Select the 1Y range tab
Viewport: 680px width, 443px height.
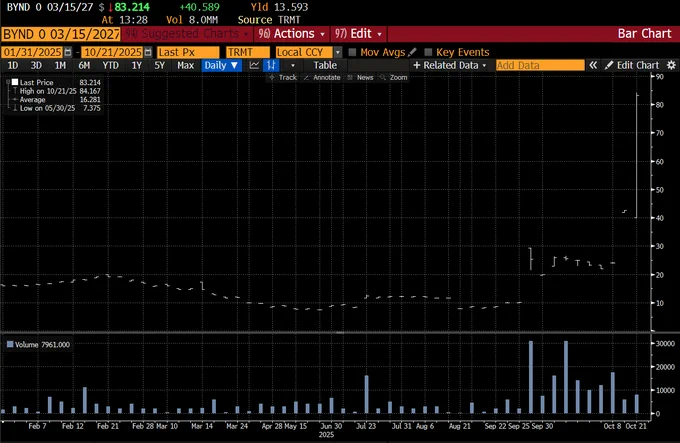click(137, 65)
